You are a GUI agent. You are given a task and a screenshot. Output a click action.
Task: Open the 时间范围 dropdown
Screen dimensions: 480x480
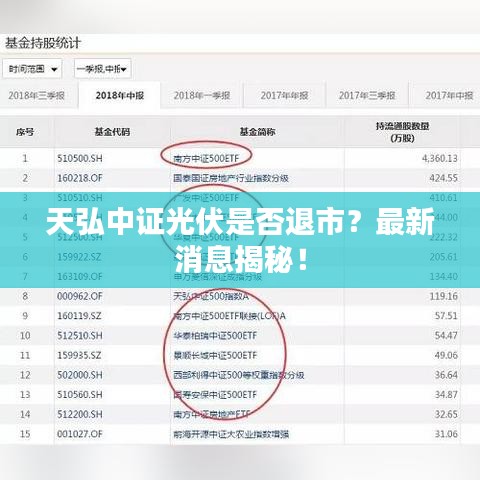32,69
